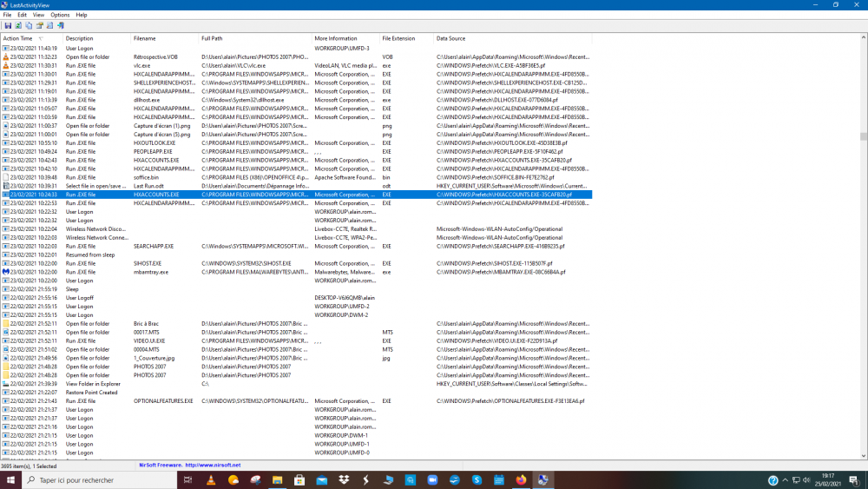
Task: Click the row icon beside soffice.bin
Action: click(5, 177)
